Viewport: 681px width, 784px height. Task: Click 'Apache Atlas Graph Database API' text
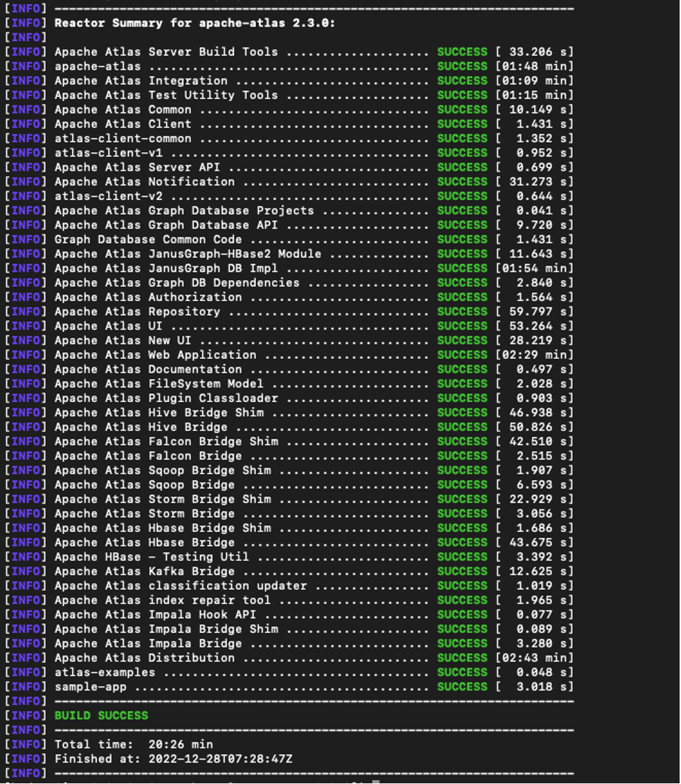[166, 225]
